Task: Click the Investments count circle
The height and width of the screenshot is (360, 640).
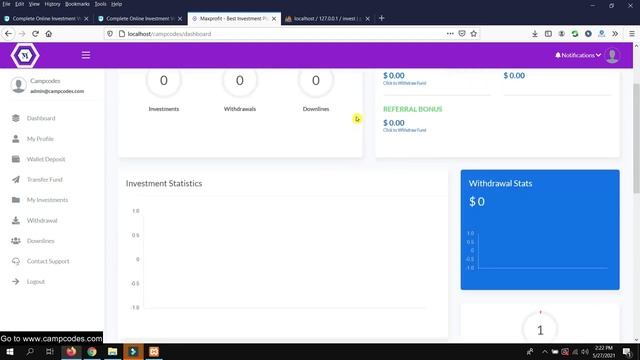Action: 164,80
